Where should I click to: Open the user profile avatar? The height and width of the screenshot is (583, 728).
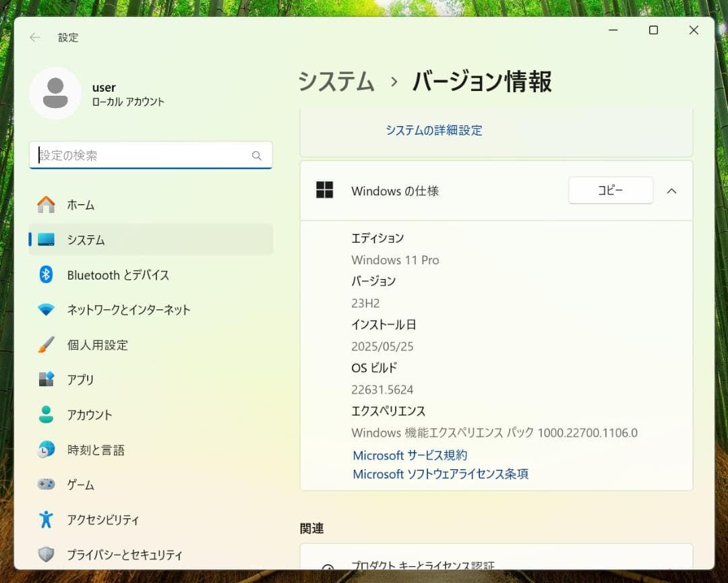point(55,93)
